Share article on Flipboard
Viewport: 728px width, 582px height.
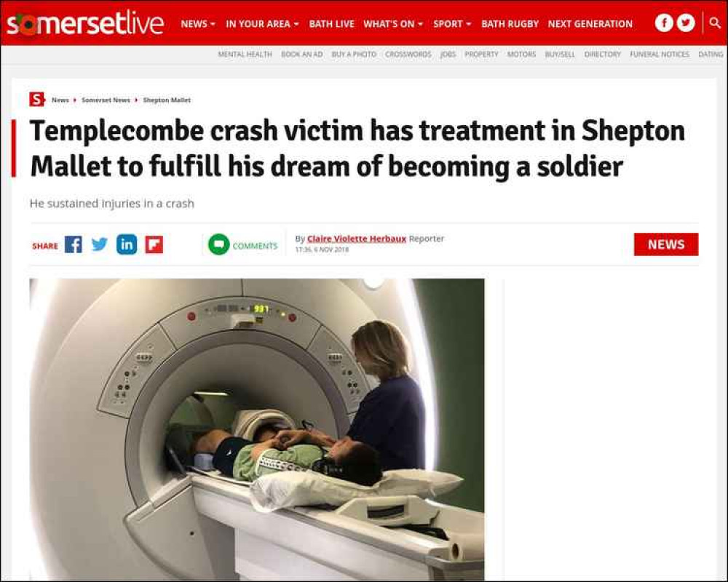154,244
